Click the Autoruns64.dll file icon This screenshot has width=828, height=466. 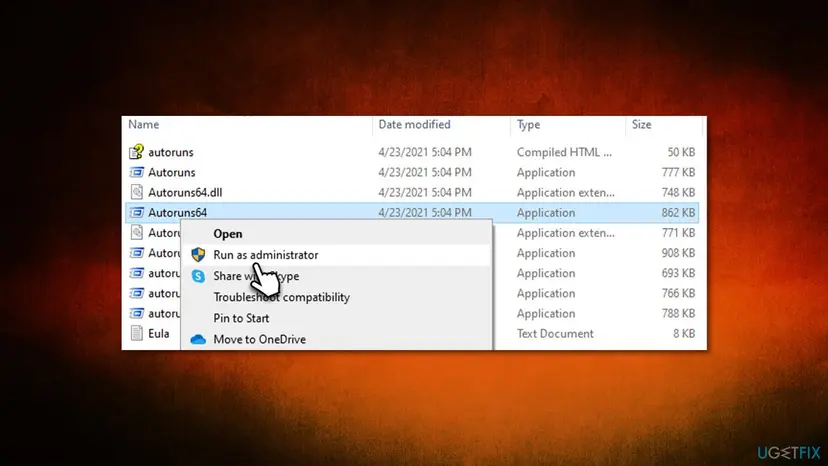pos(136,192)
